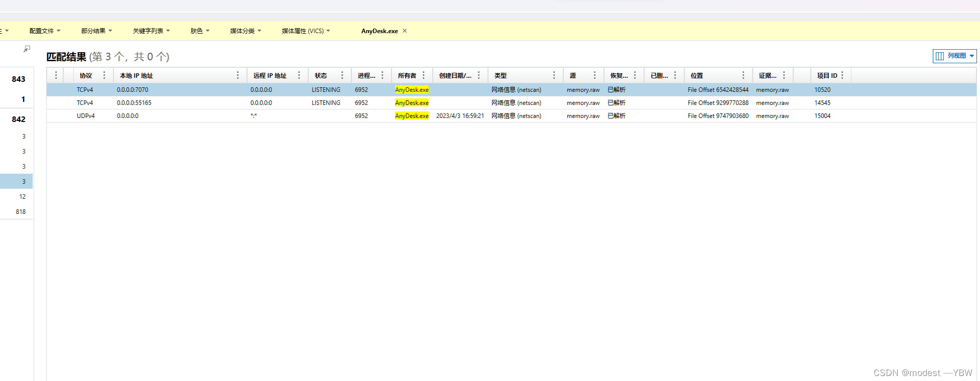Open the 配置文件 filter dropdown

(45, 31)
